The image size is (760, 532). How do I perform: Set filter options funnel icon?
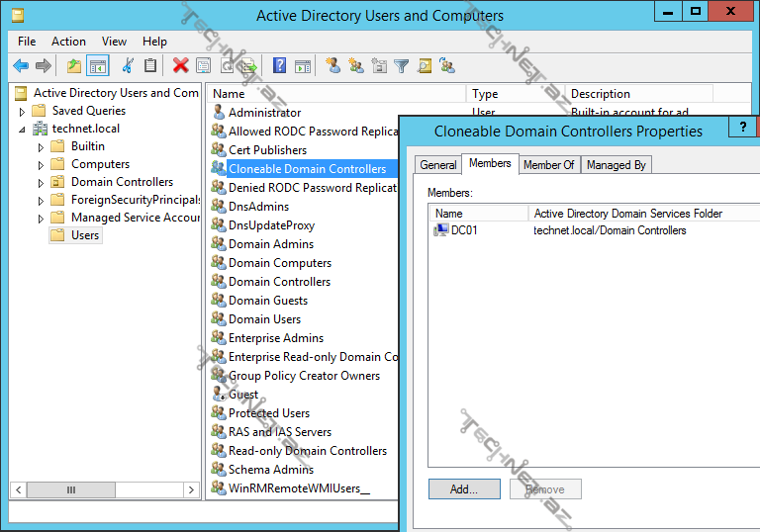[402, 65]
